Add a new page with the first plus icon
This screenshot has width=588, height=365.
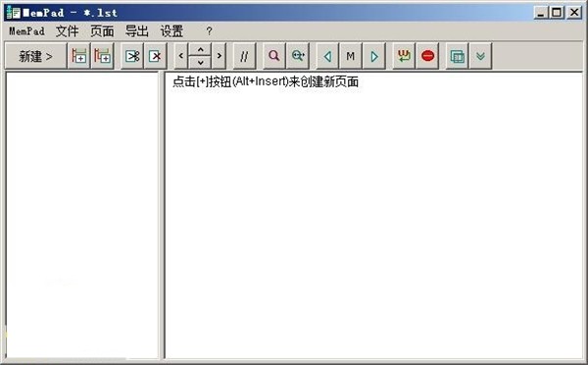(78, 56)
